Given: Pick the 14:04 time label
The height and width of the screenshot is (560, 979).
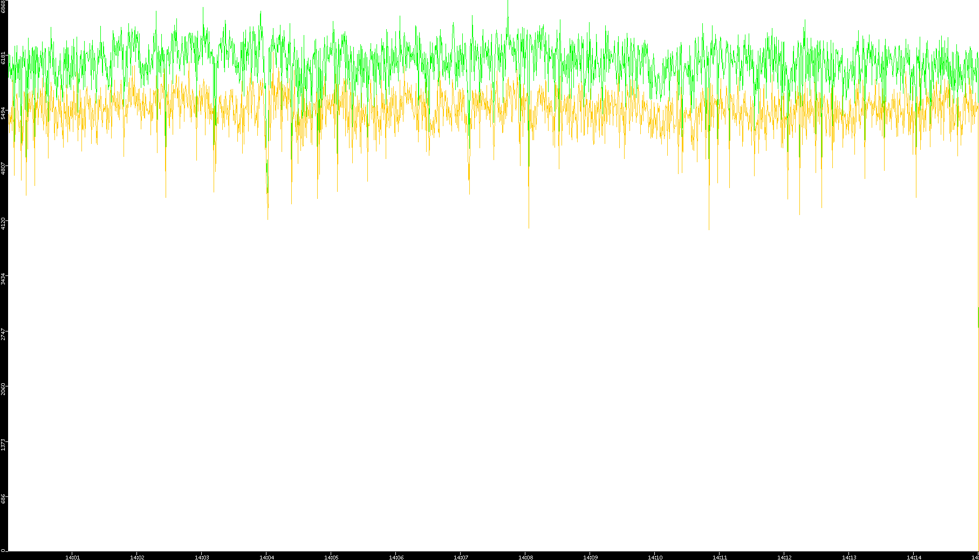Looking at the screenshot, I should (266, 557).
